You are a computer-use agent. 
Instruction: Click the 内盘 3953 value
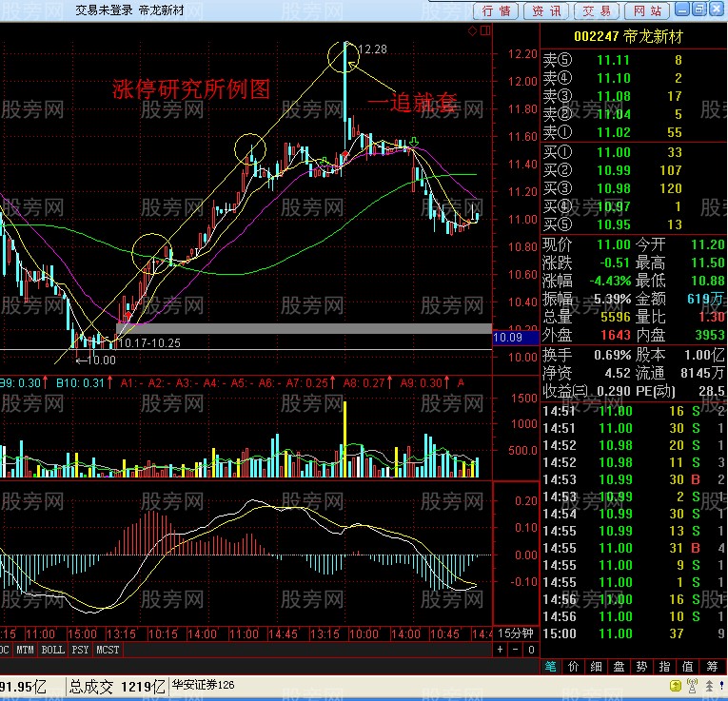[710, 335]
